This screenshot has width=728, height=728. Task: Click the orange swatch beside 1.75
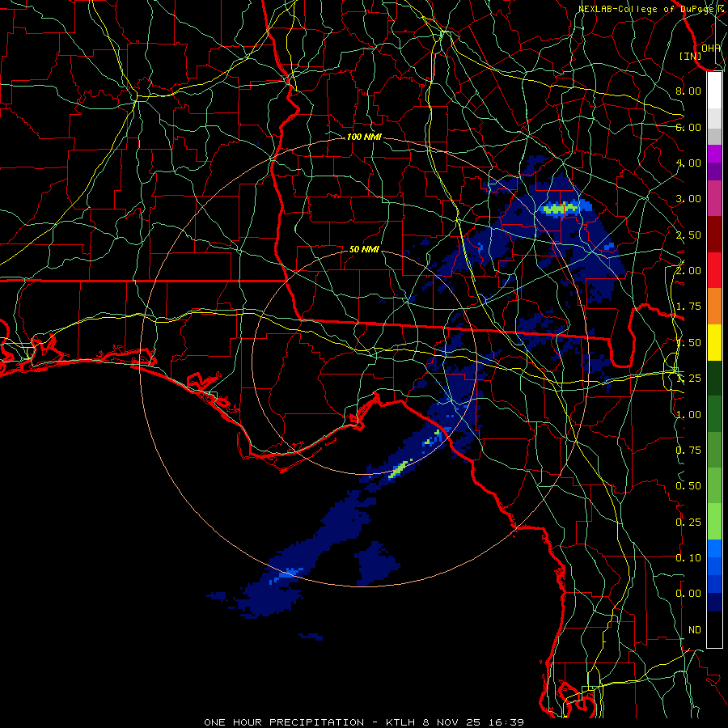(x=714, y=306)
